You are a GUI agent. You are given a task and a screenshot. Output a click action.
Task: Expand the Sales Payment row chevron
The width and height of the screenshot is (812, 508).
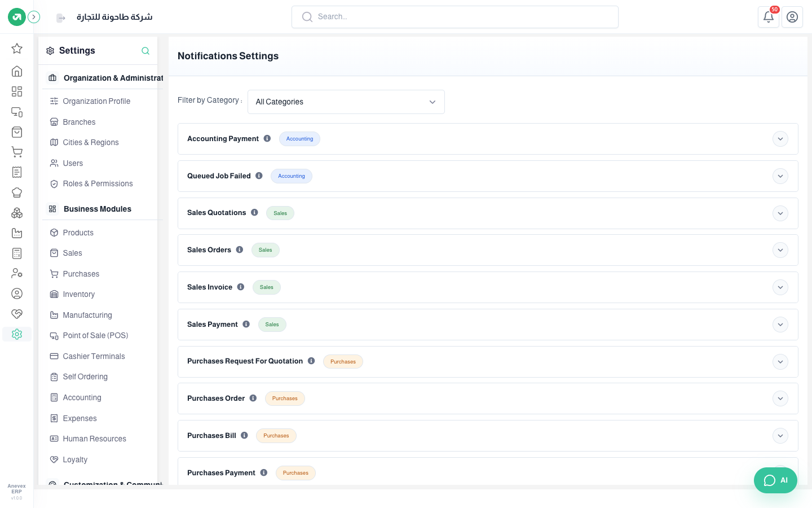click(x=780, y=325)
